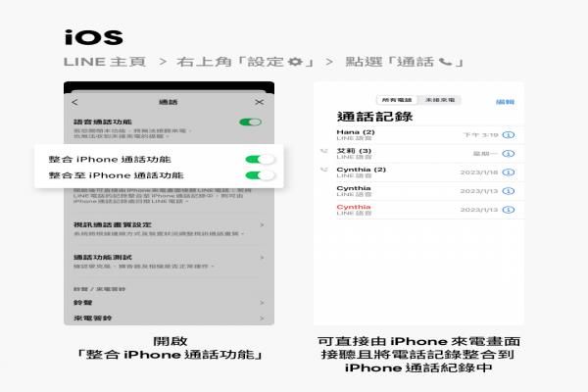Screen dimensions: 588x392
Task: Click the 視訊通話畫質設定 label
Action: pos(113,224)
